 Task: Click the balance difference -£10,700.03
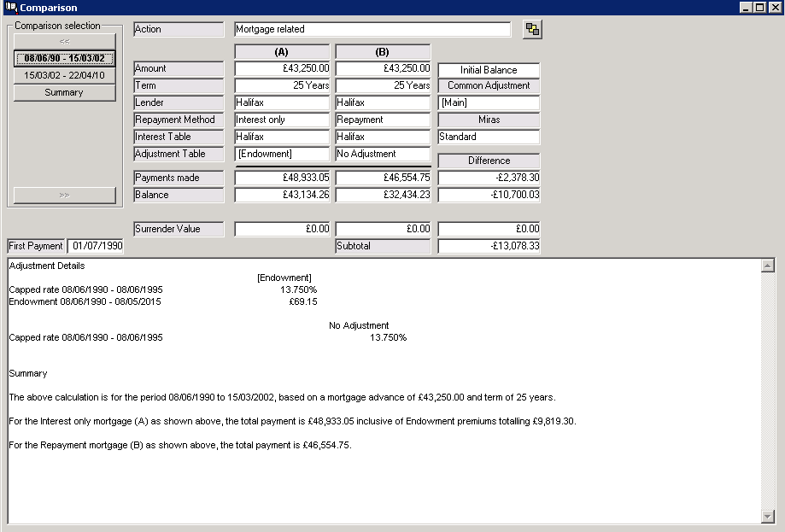489,195
